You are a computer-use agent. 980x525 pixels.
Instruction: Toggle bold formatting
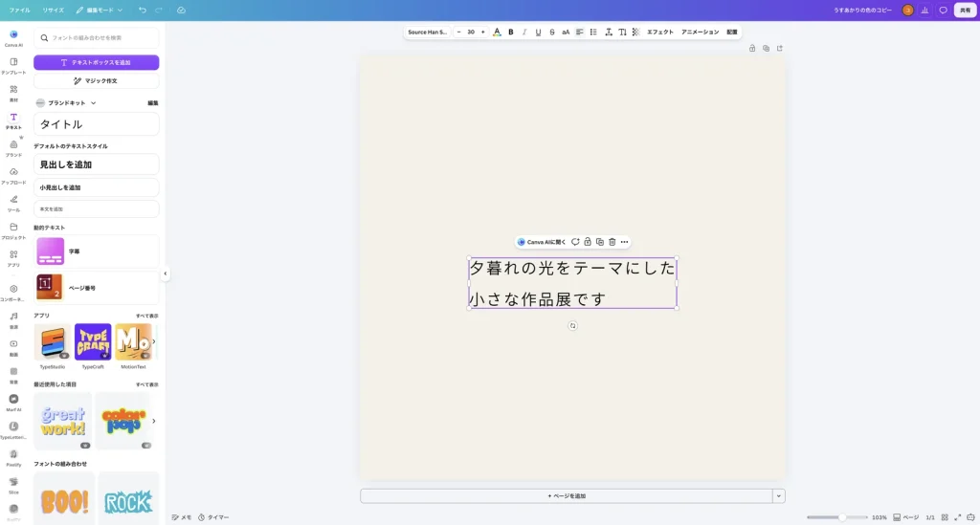point(511,32)
